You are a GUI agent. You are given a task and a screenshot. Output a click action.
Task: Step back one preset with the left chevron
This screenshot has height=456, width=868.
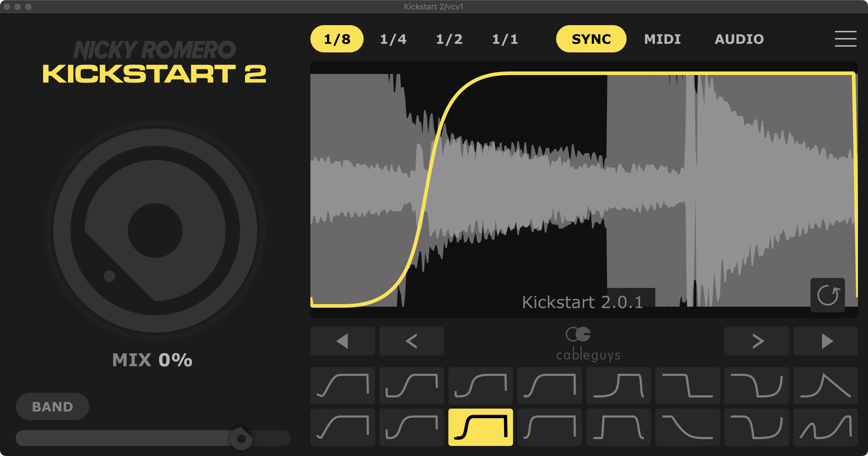click(411, 341)
